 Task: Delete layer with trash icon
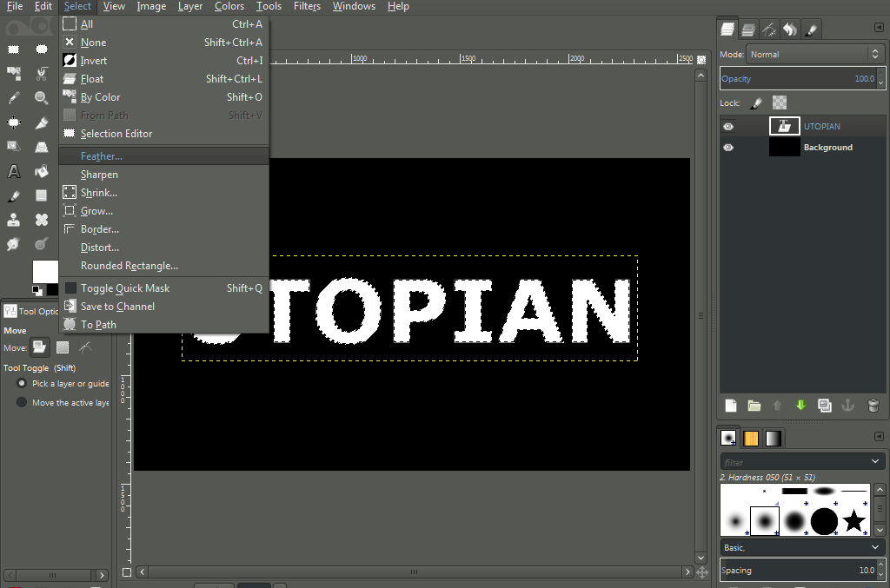click(873, 406)
